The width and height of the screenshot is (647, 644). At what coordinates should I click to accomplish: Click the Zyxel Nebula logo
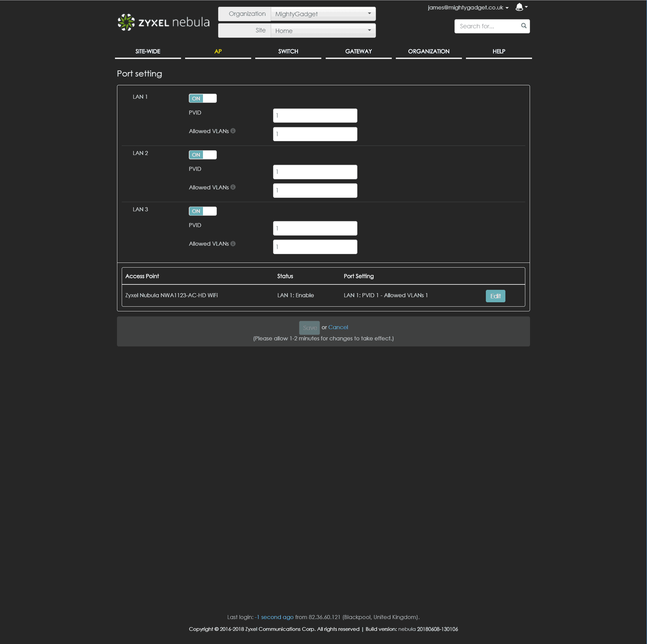click(164, 22)
